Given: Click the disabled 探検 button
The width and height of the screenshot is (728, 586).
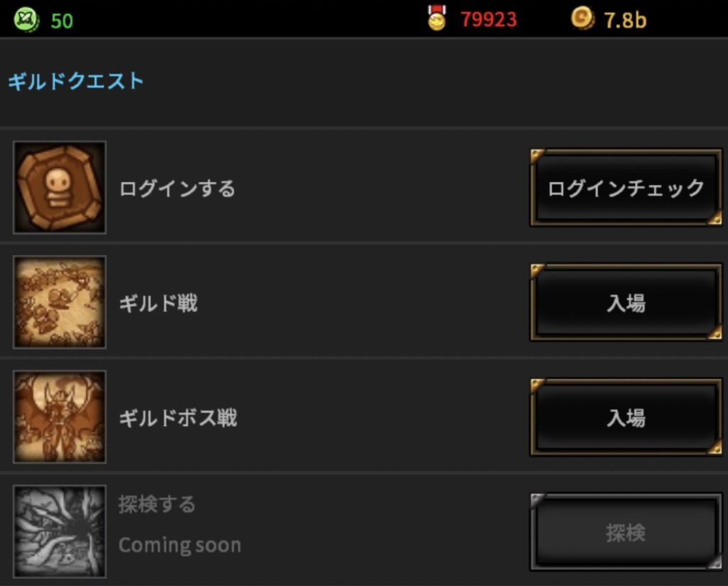Looking at the screenshot, I should (x=626, y=532).
